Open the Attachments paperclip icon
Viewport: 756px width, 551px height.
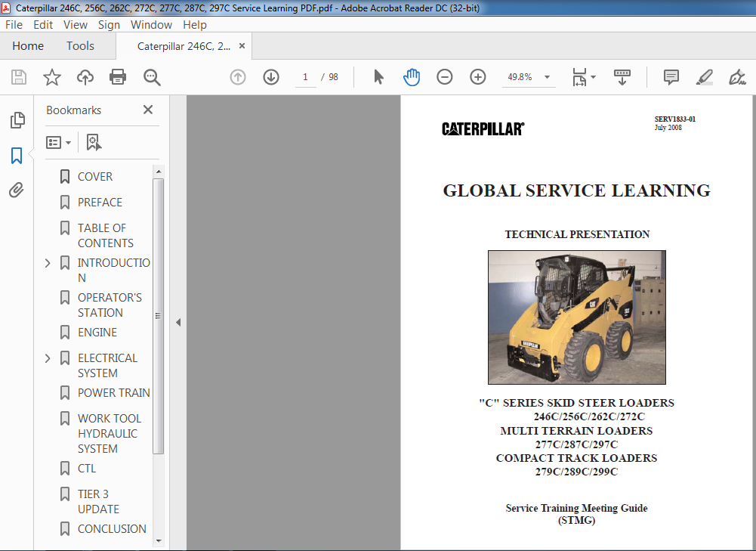tap(17, 190)
